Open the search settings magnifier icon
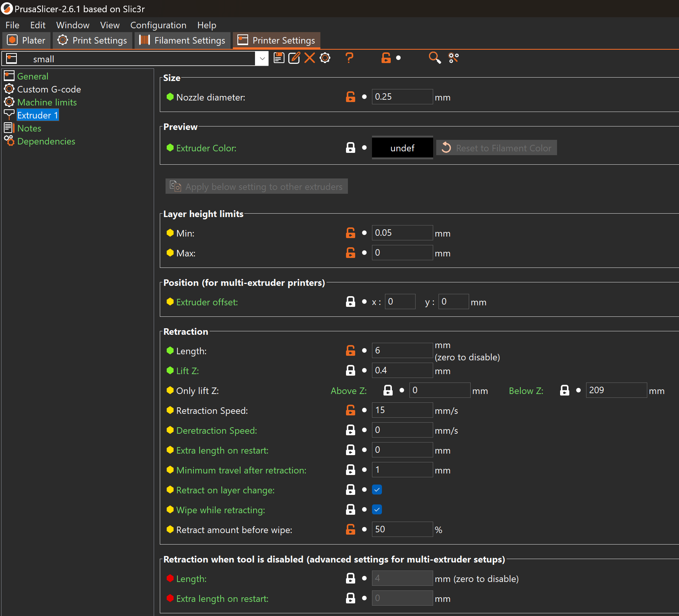Image resolution: width=679 pixels, height=616 pixels. tap(435, 58)
